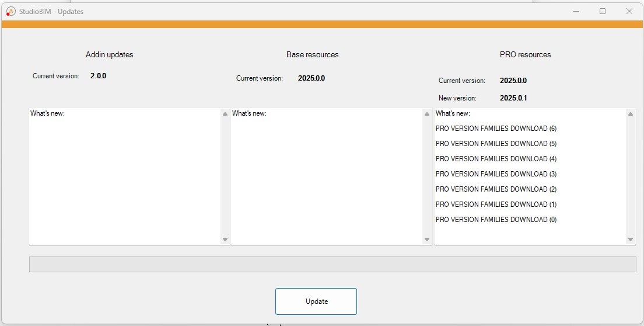Select PRO VERSION FAMILIES DOWNLOAD (3) entry
This screenshot has width=644, height=326.
click(496, 174)
